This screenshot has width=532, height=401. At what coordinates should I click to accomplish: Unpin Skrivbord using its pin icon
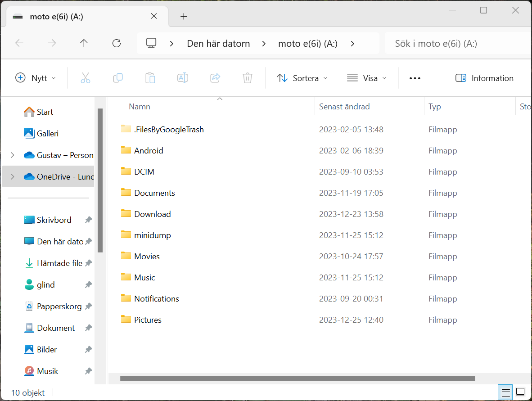[88, 220]
